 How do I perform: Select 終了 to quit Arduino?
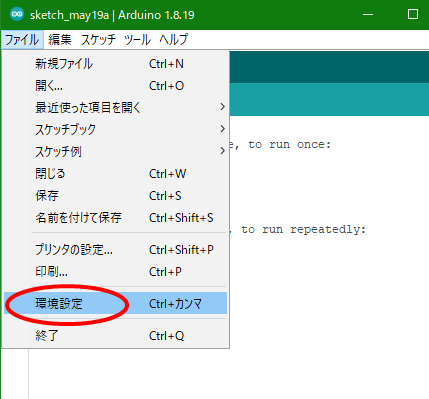point(115,335)
